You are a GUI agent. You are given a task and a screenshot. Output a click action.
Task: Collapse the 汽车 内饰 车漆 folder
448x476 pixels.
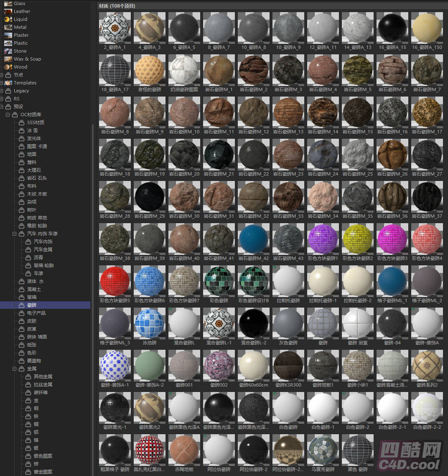pyautogui.click(x=15, y=234)
